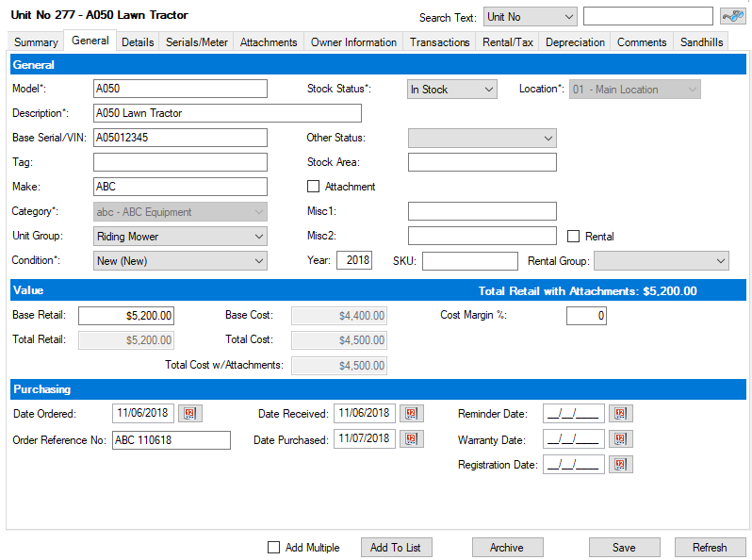
Task: Open calendar picker for Warranty Date
Action: [x=621, y=439]
